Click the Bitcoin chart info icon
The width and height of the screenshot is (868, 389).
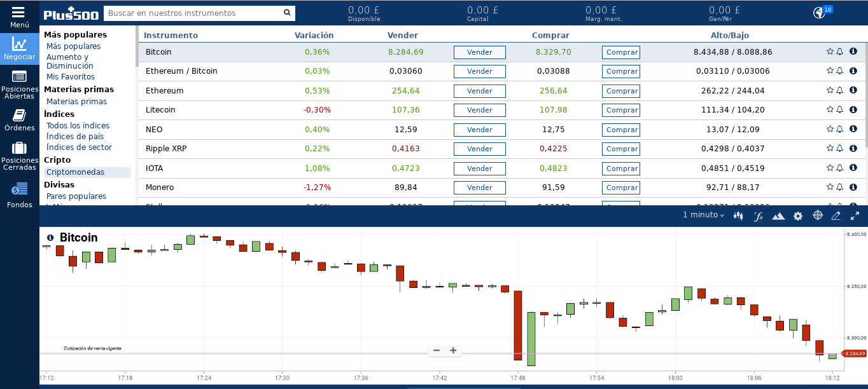point(50,238)
